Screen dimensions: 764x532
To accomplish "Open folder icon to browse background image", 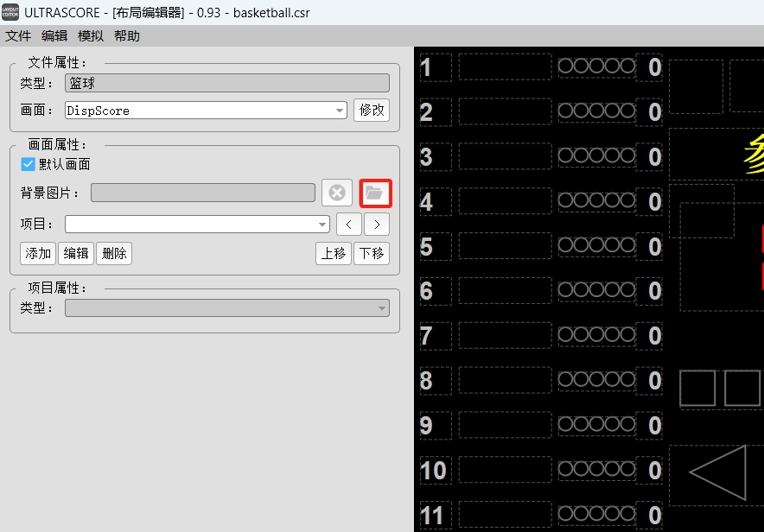I will (375, 193).
